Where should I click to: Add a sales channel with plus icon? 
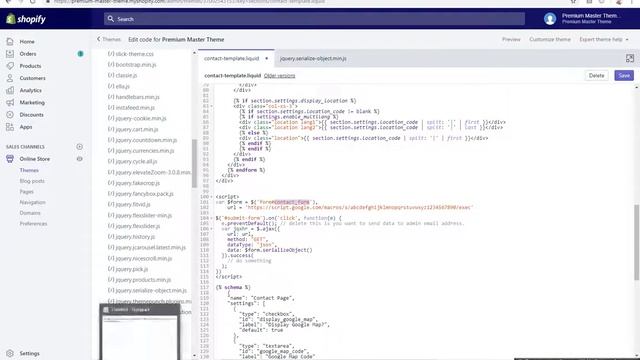pyautogui.click(x=80, y=147)
